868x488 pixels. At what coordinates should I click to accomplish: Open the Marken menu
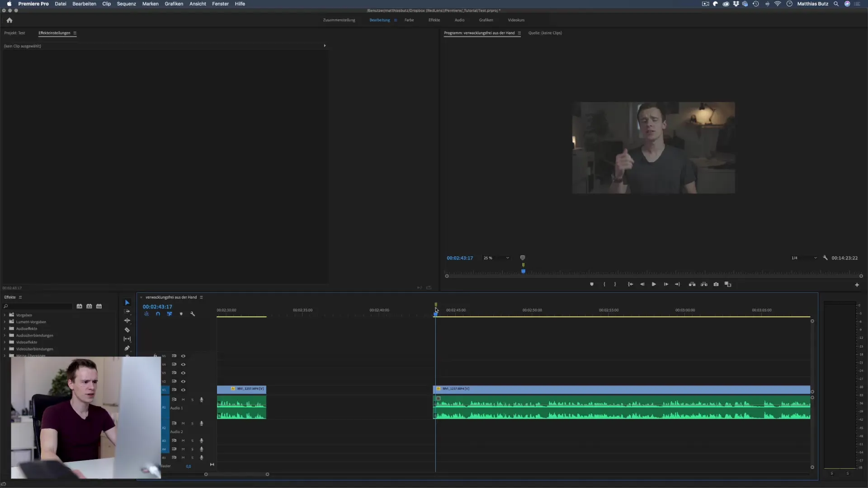pos(151,4)
